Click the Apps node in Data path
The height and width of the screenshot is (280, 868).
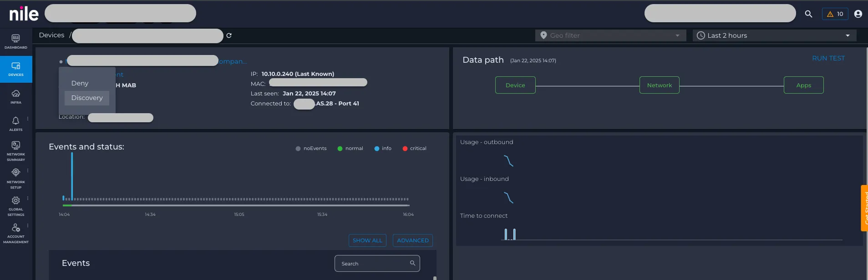(804, 85)
